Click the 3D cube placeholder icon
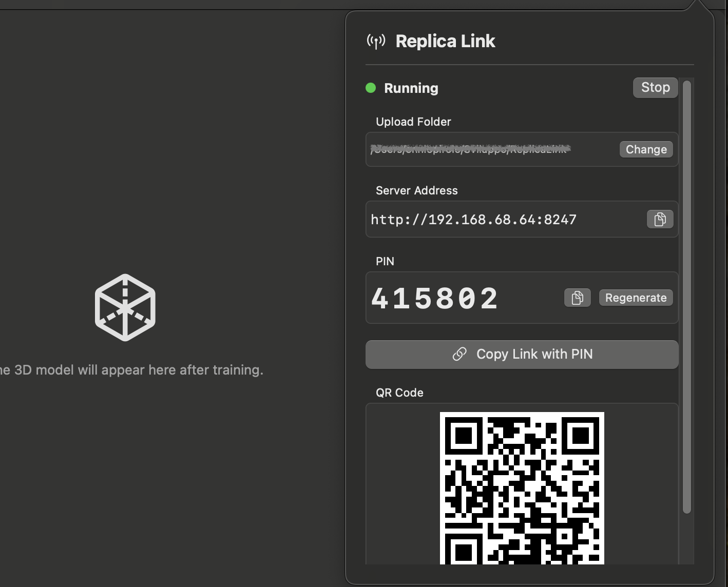This screenshot has width=728, height=587. (124, 308)
